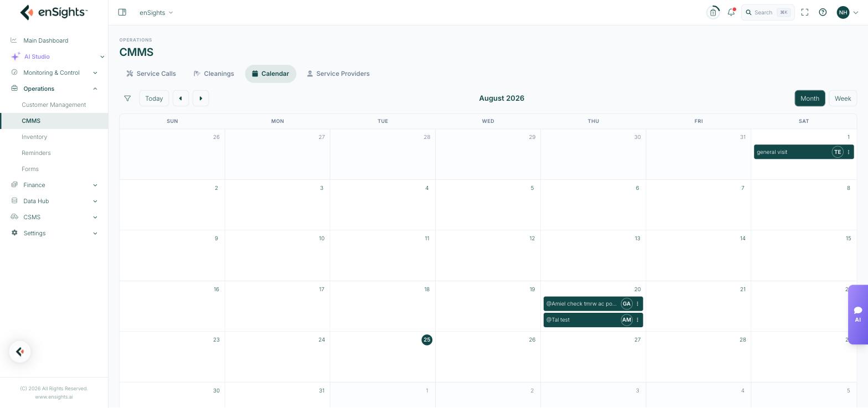Select the highlighted day 25
This screenshot has width=868, height=408.
click(x=427, y=340)
